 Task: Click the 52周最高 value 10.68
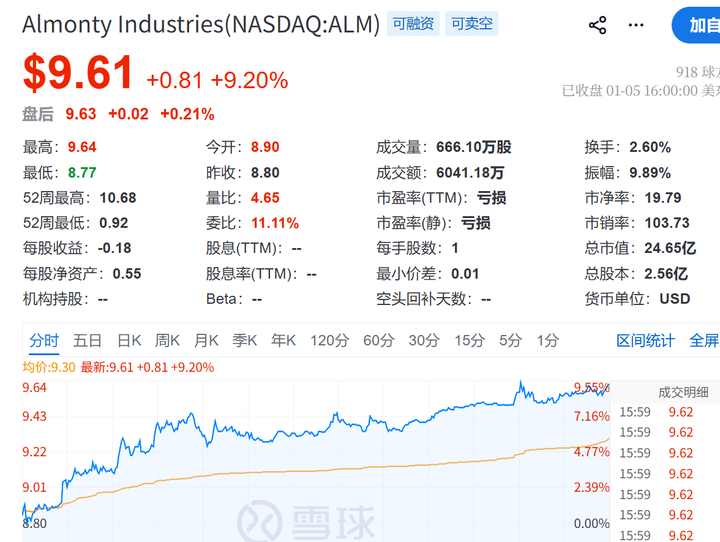tap(118, 198)
